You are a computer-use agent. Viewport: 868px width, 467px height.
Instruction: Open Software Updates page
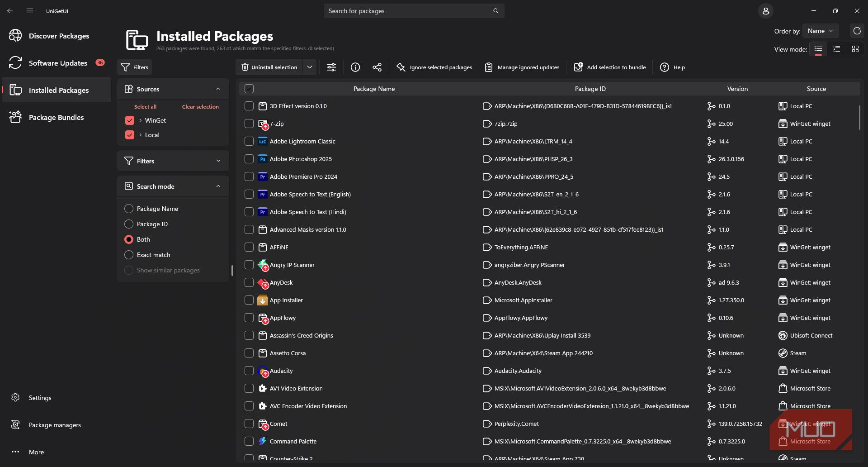pyautogui.click(x=57, y=63)
